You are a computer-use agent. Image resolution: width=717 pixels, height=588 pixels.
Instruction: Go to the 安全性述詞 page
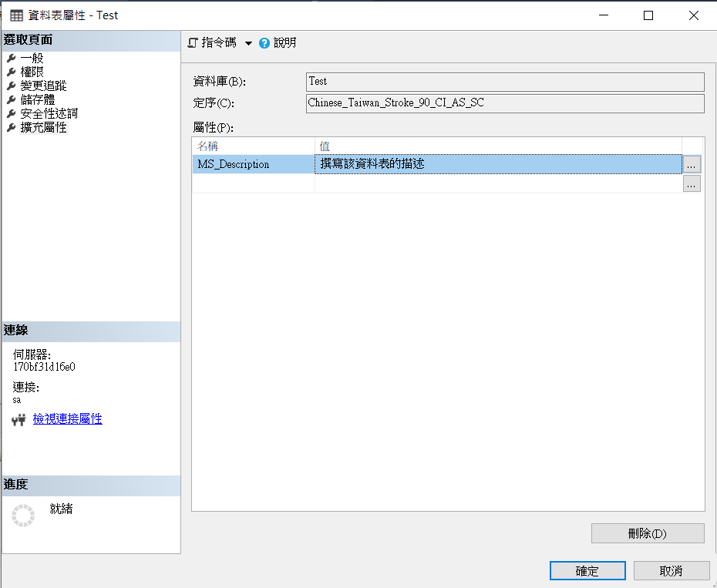pos(49,113)
